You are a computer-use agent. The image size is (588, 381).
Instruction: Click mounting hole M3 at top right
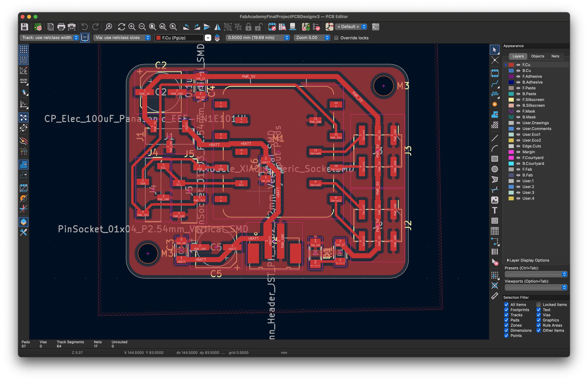tap(383, 86)
